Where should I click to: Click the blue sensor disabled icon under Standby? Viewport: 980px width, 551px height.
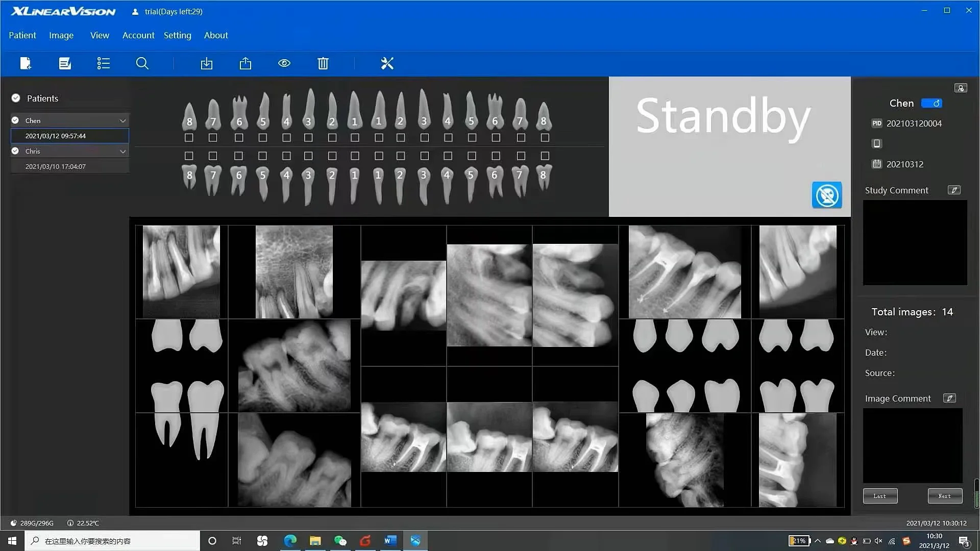pos(827,195)
